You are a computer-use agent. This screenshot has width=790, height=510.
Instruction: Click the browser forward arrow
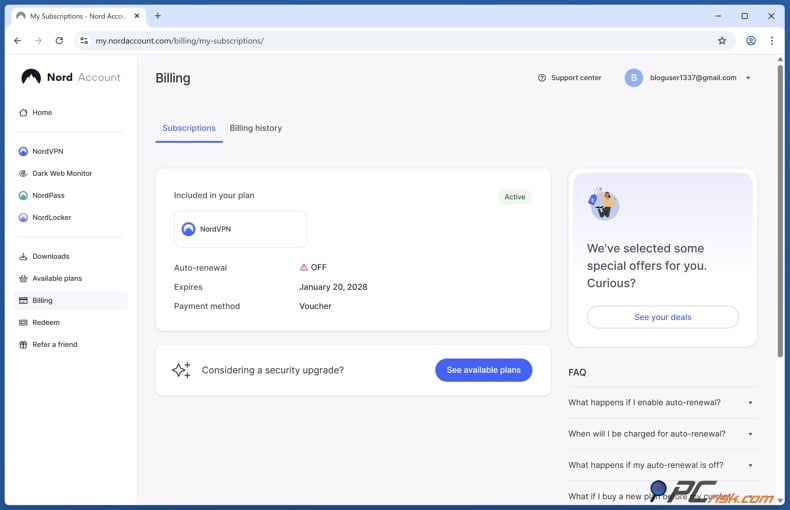click(x=38, y=41)
